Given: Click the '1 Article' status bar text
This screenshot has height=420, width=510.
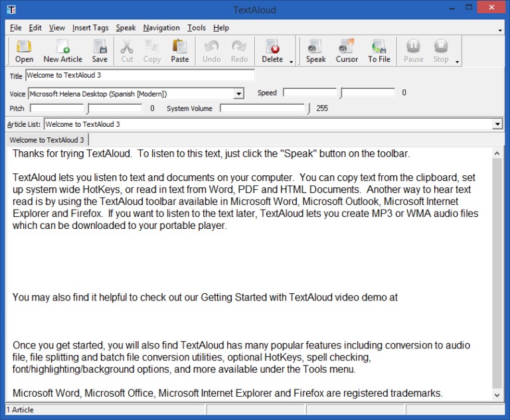Looking at the screenshot, I should pyautogui.click(x=20, y=410).
